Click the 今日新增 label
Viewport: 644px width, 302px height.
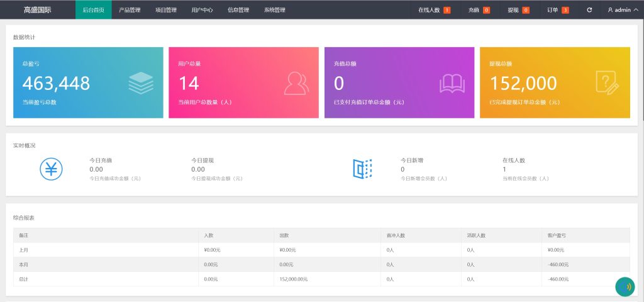[412, 160]
